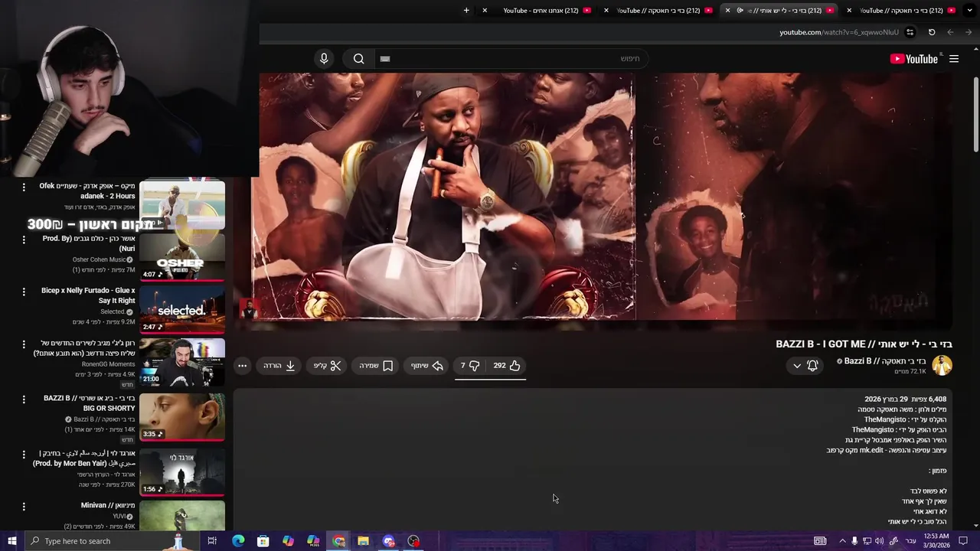Click the youtube.com address bar URL
The width and height of the screenshot is (980, 551).
[839, 32]
